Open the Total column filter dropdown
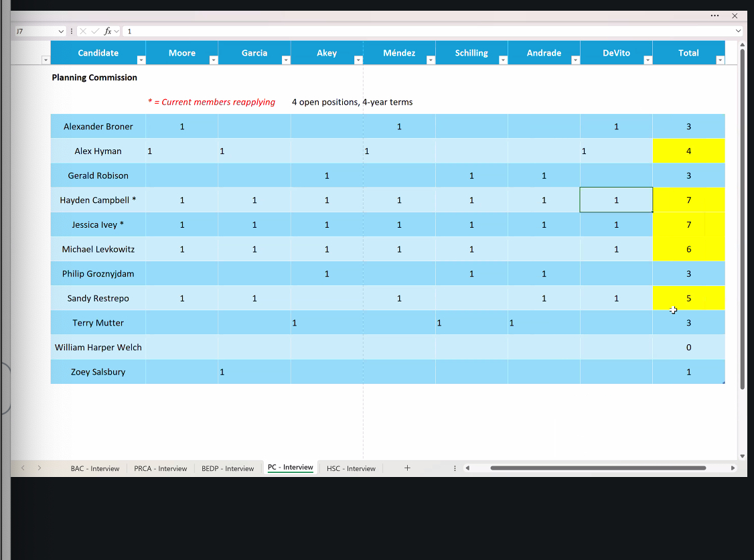The height and width of the screenshot is (560, 754). 720,60
